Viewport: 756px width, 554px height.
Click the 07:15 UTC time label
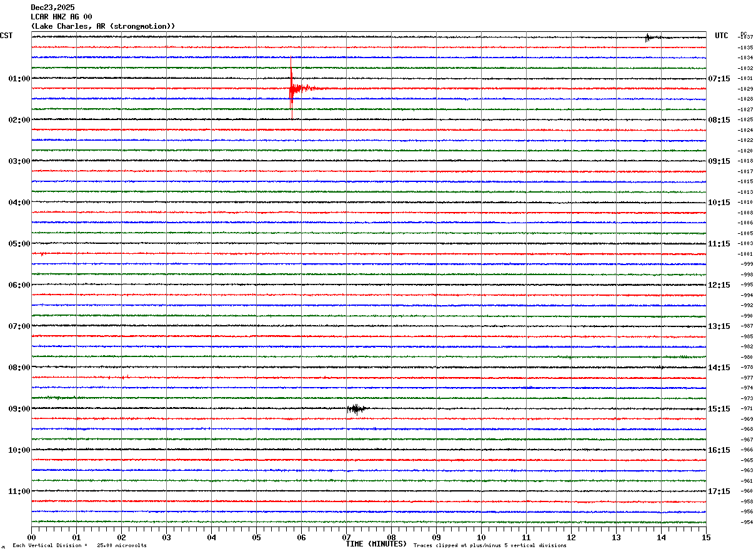pos(719,79)
